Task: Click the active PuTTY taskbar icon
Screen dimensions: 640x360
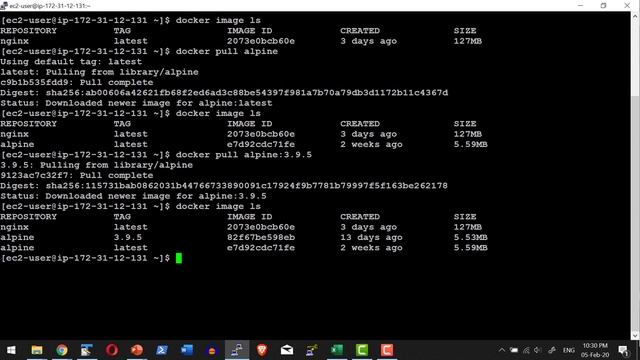Action: pyautogui.click(x=237, y=350)
